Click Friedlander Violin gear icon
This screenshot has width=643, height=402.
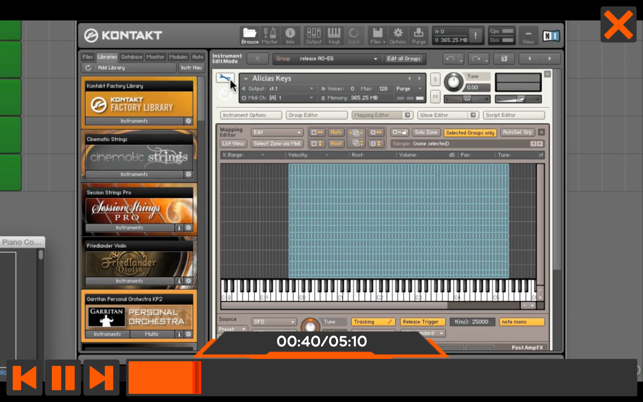click(188, 281)
